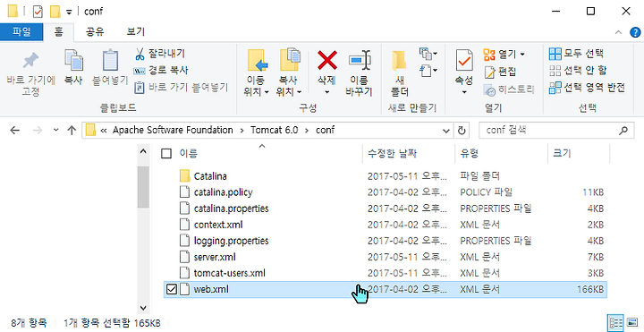Uncheck the web.xml checkbox
This screenshot has height=332, width=644.
(171, 289)
